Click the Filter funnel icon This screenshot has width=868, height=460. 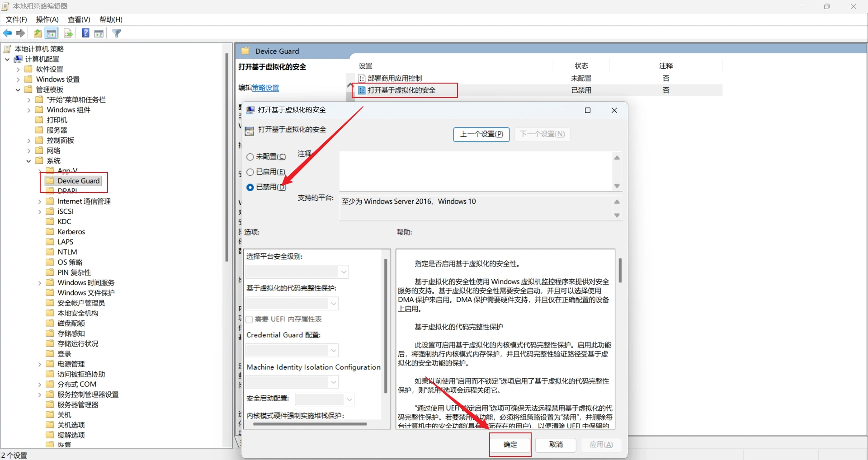tap(117, 33)
